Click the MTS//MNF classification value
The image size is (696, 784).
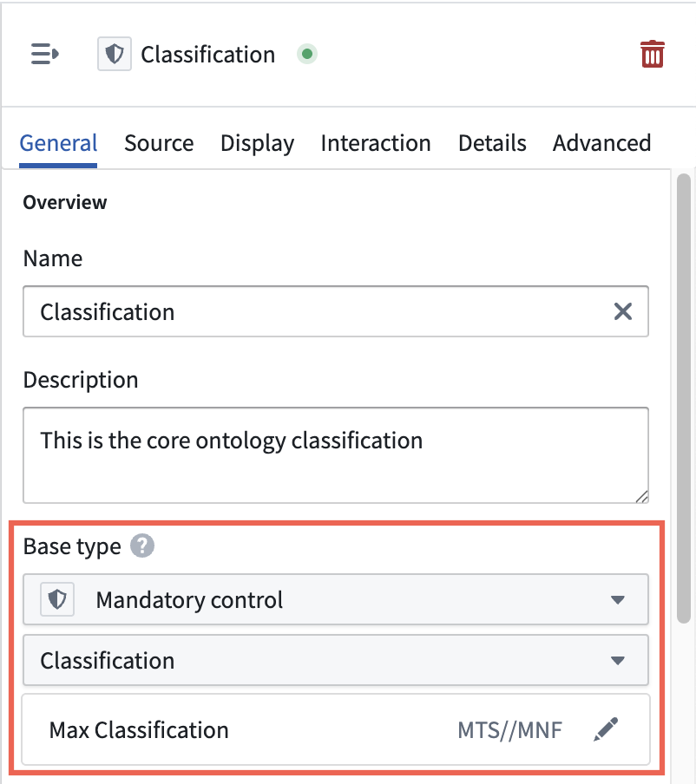(510, 730)
